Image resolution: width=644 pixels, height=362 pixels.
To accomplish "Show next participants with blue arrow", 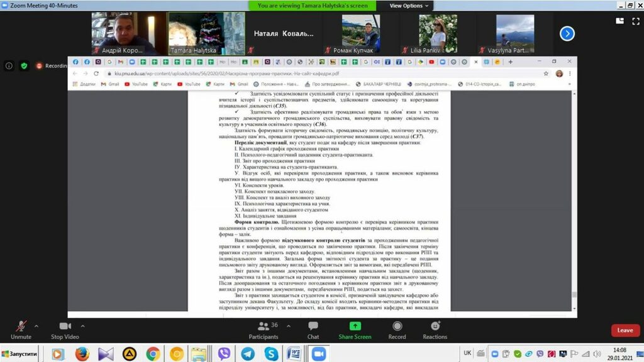I will tap(567, 33).
